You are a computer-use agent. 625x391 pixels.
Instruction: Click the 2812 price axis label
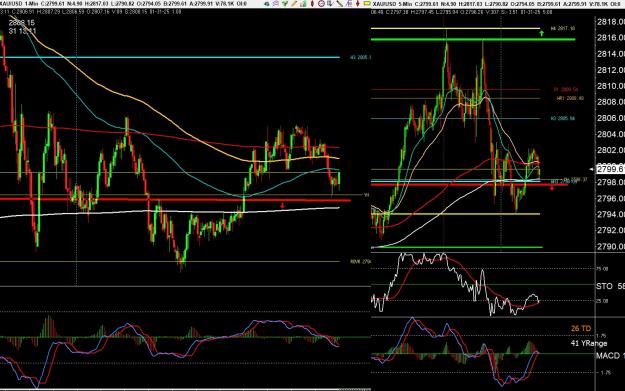610,70
